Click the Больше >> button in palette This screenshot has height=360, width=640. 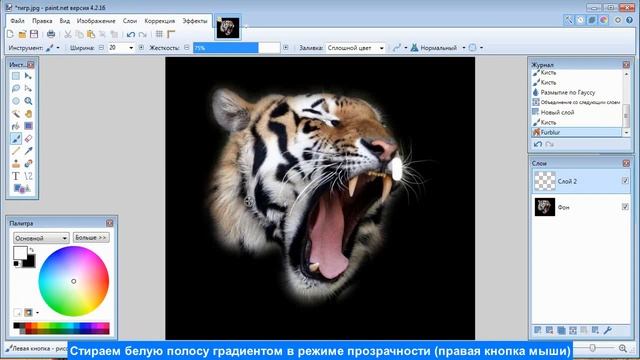[91, 237]
